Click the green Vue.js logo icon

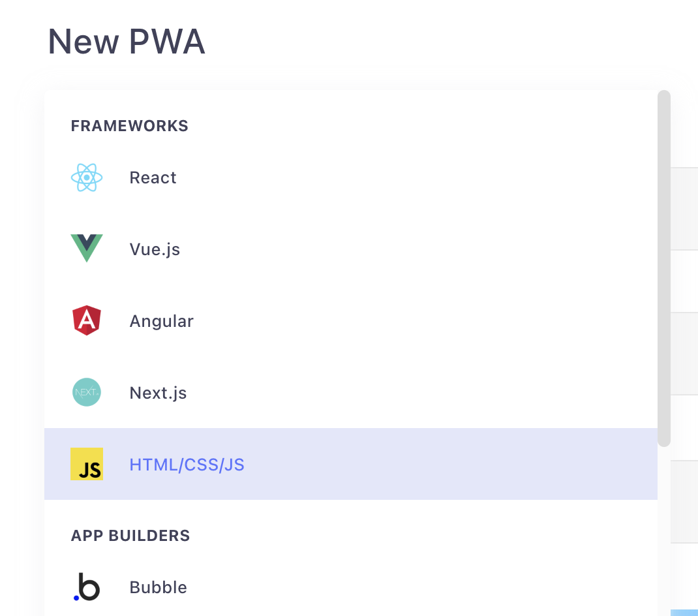(87, 248)
